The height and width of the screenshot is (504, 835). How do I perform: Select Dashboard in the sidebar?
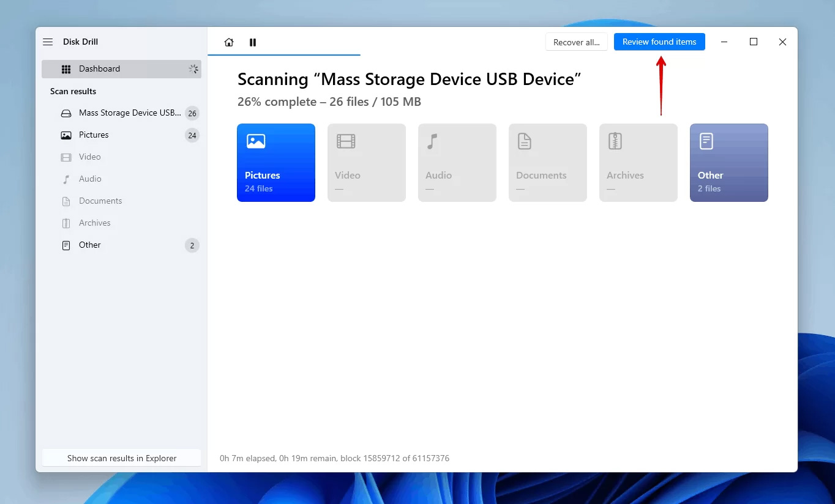(x=121, y=69)
